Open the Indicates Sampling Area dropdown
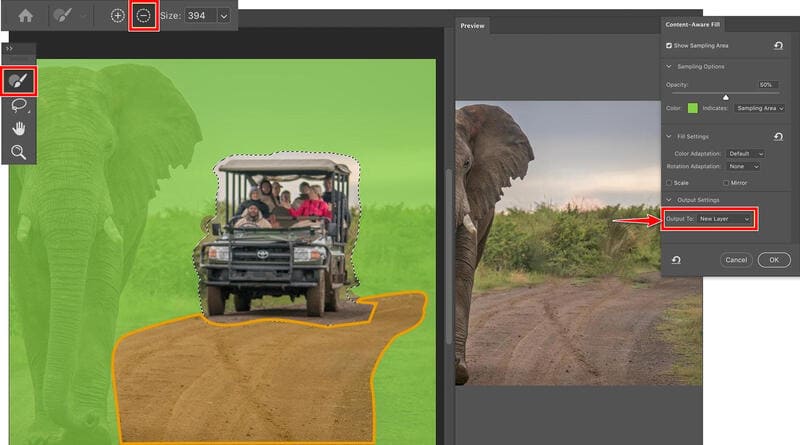The width and height of the screenshot is (800, 445). pyautogui.click(x=760, y=108)
